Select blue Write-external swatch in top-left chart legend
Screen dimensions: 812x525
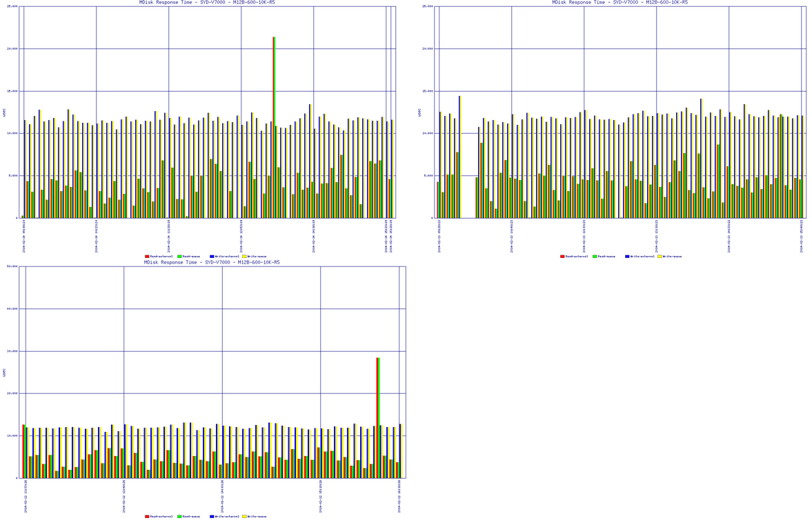click(x=212, y=257)
